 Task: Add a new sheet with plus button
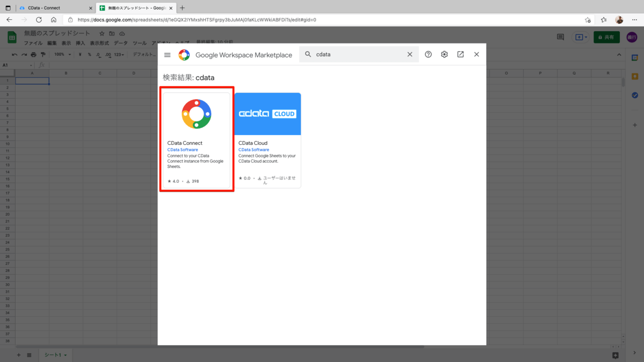(x=19, y=355)
